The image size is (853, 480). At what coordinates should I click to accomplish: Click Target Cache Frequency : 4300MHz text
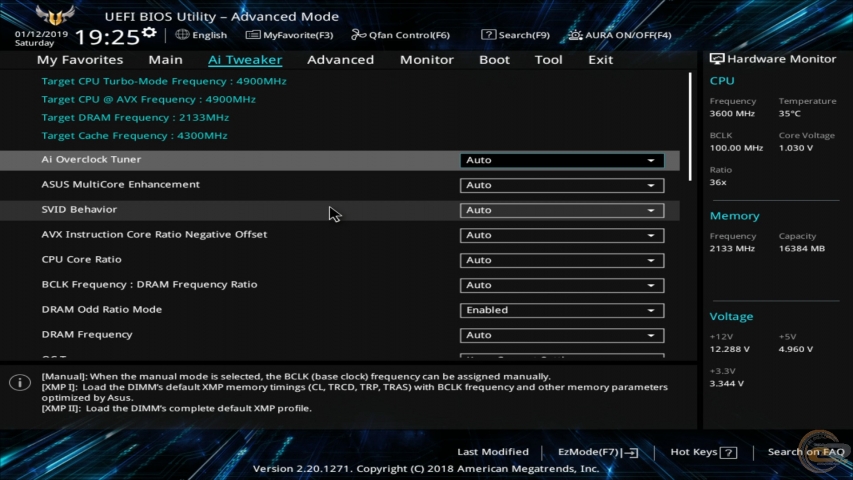tap(134, 136)
